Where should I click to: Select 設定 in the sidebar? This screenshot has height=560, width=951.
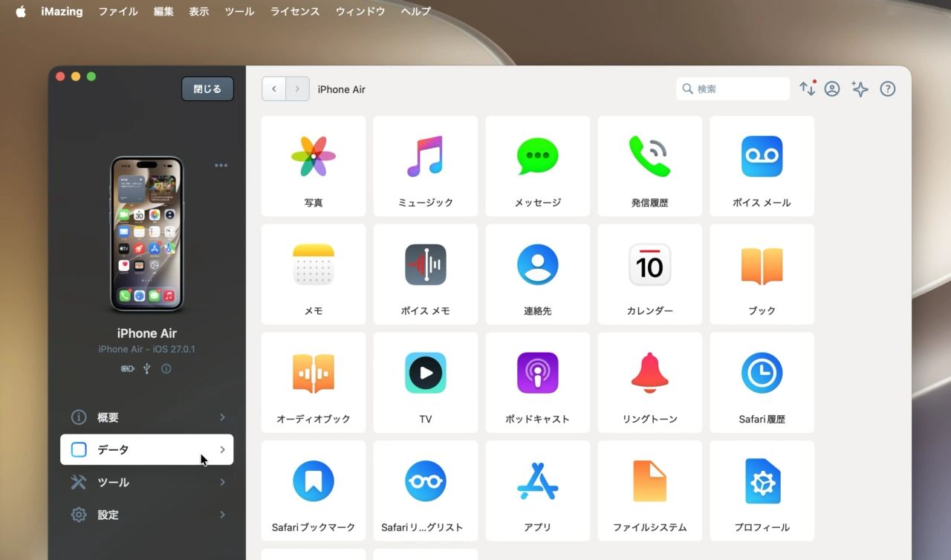coord(146,515)
